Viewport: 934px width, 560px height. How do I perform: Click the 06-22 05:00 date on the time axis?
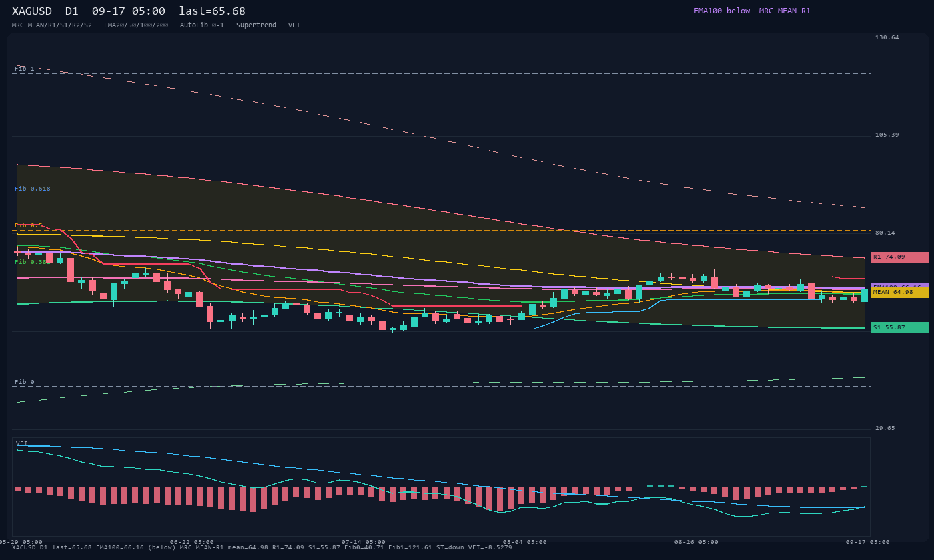[192, 542]
